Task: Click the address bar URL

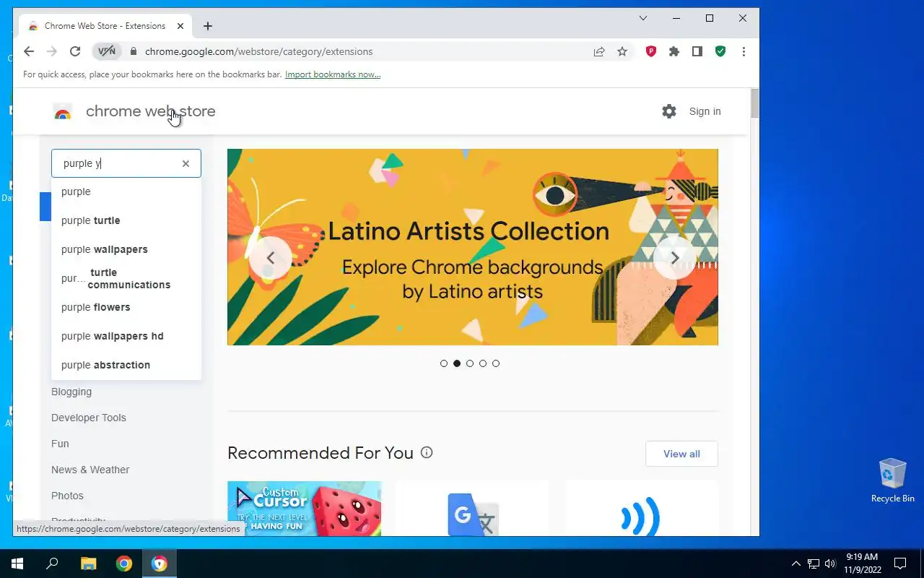Action: [259, 51]
